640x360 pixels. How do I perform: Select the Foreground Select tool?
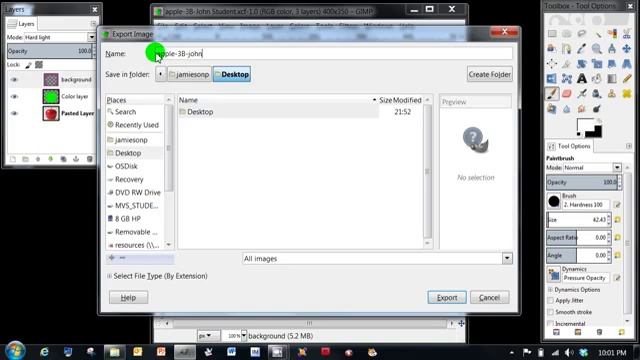tap(552, 49)
